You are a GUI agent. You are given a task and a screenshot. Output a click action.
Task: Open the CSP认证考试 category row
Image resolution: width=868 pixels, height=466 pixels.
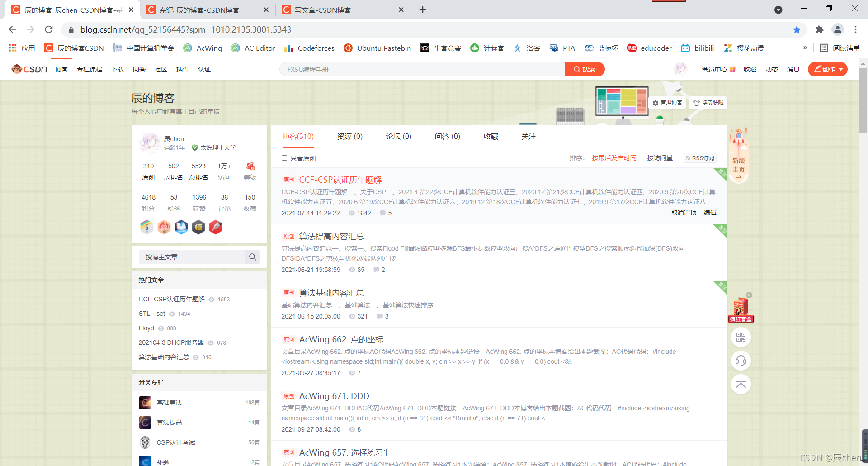point(199,442)
